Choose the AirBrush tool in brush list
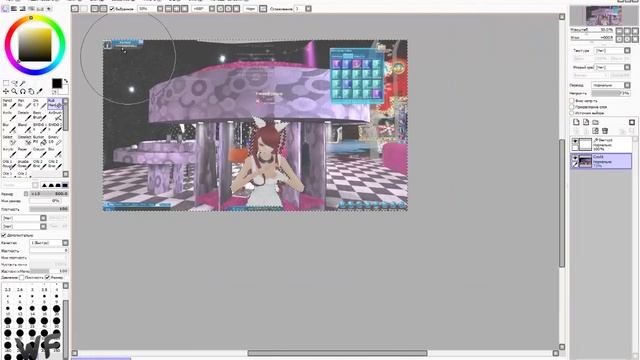640x360 pixels. (x=55, y=115)
